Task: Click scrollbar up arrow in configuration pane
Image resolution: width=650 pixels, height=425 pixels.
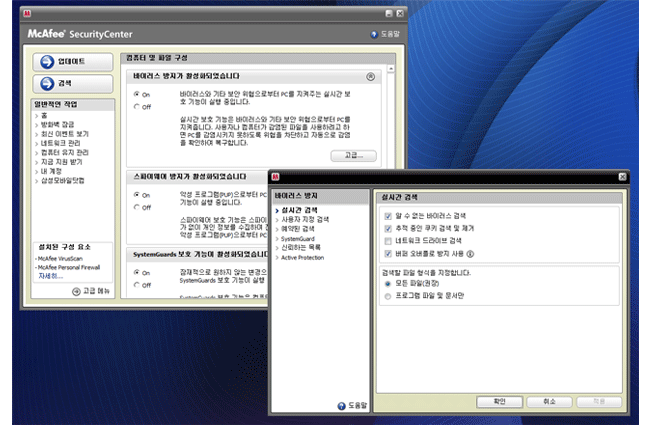Action: (391, 69)
